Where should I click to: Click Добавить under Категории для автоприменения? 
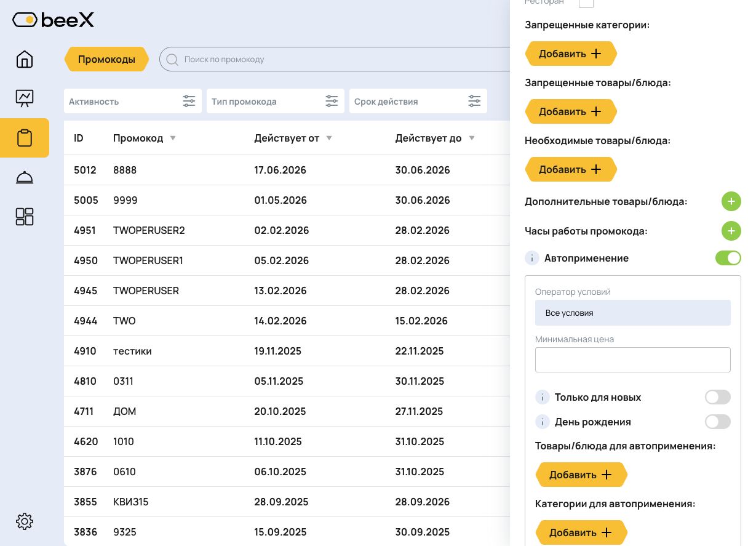pyautogui.click(x=581, y=532)
